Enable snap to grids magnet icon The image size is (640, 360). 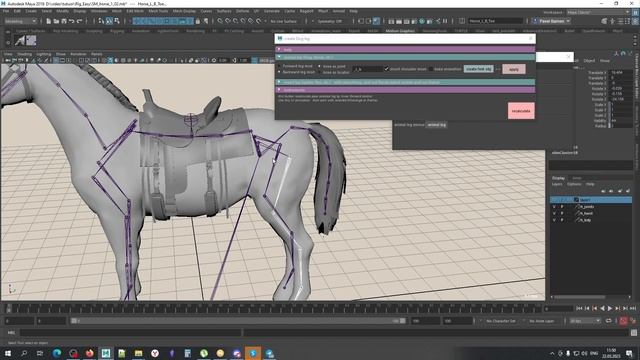point(220,21)
